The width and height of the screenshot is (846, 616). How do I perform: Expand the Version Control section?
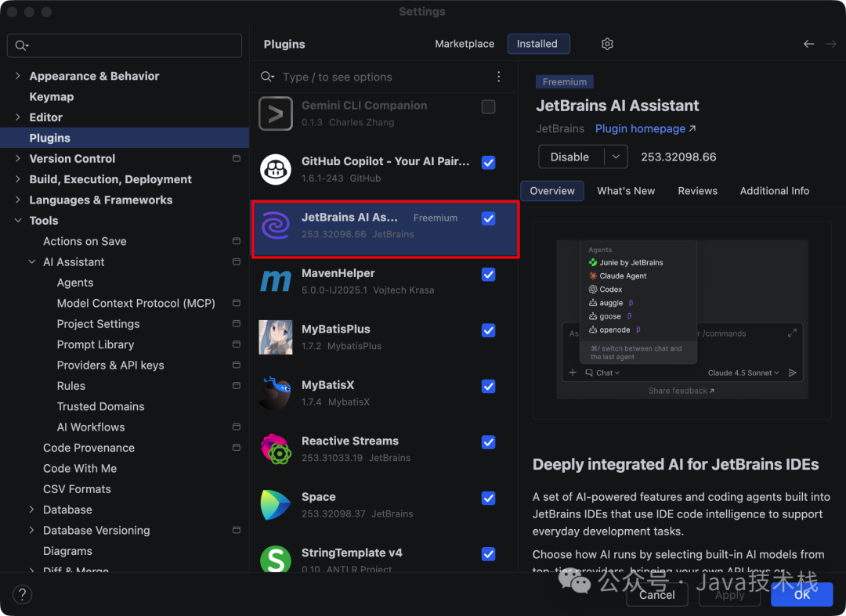17,158
